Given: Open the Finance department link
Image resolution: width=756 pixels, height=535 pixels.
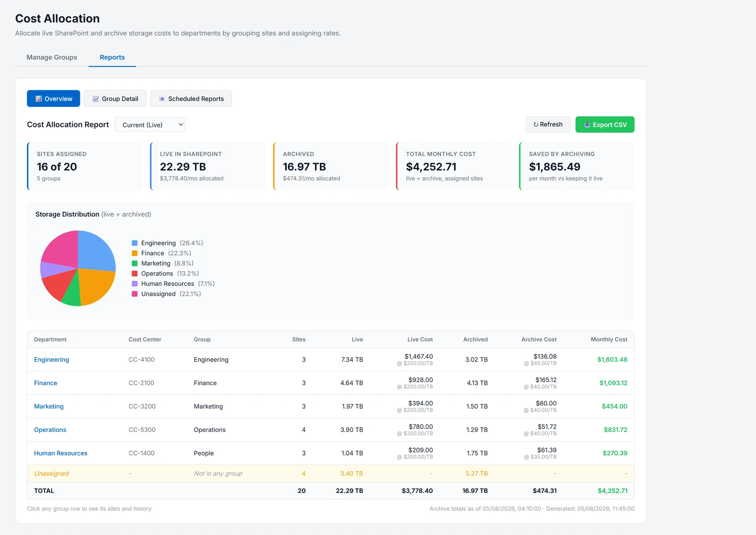Looking at the screenshot, I should click(x=45, y=383).
